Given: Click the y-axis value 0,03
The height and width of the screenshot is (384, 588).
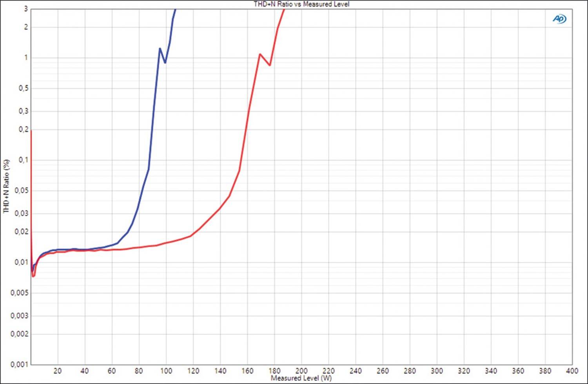Looking at the screenshot, I should (x=22, y=214).
